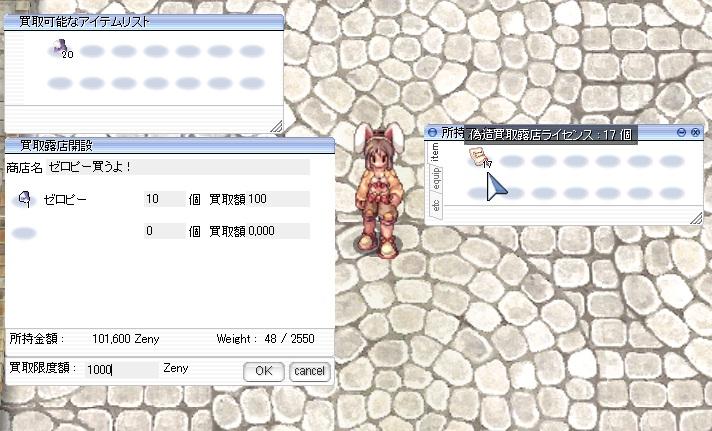Click the resize grip of purchasable item list
The height and width of the screenshot is (431, 712).
pyautogui.click(x=277, y=126)
